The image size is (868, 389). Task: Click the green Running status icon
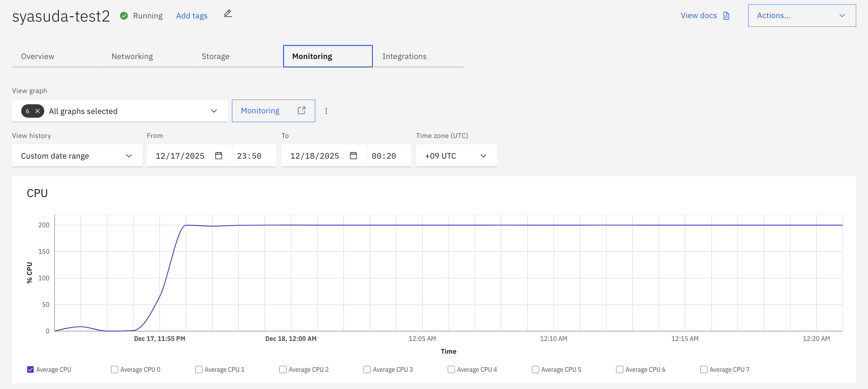coord(124,16)
